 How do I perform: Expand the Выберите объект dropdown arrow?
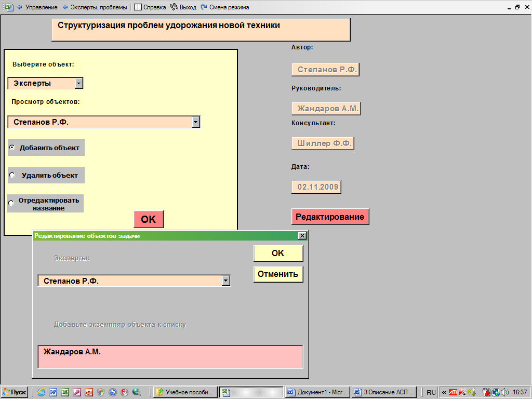[x=79, y=83]
